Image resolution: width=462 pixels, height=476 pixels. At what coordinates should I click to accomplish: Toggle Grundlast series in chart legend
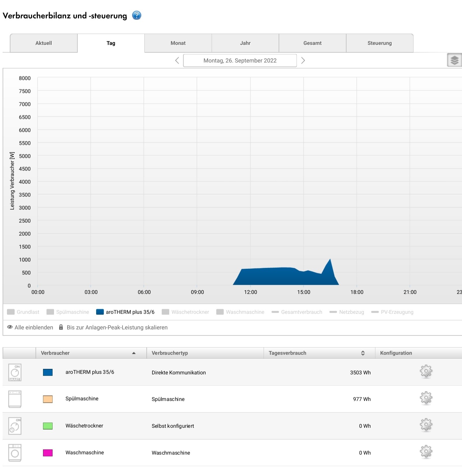click(23, 312)
